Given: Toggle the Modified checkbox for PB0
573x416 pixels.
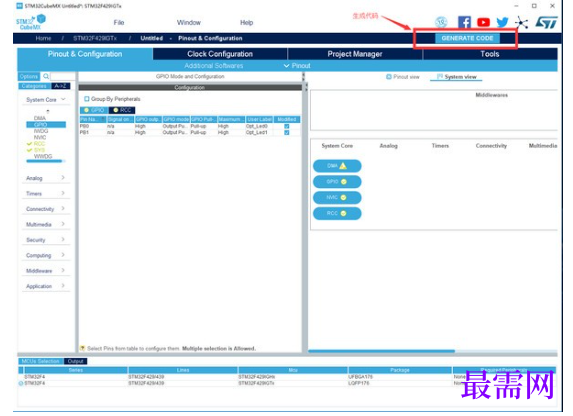Looking at the screenshot, I should (x=287, y=126).
